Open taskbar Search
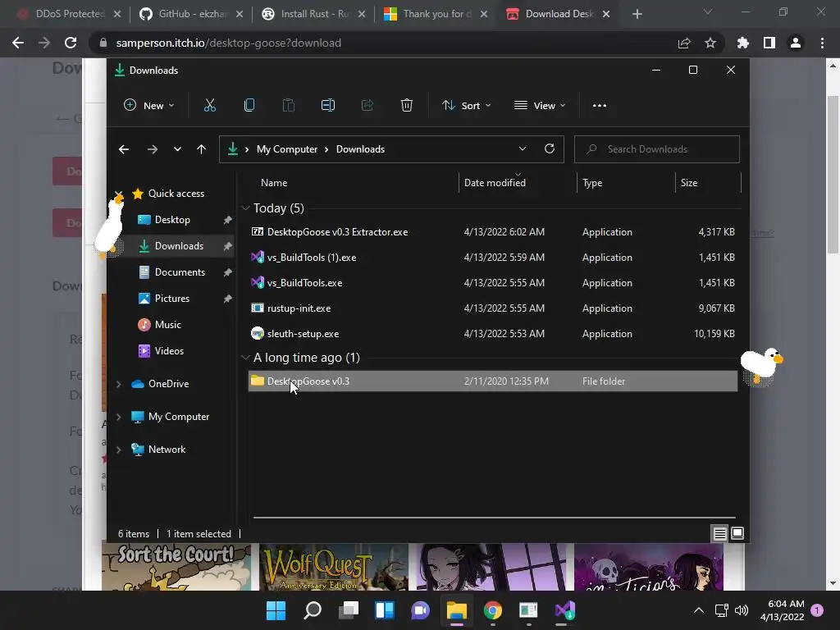The width and height of the screenshot is (840, 630). click(313, 610)
